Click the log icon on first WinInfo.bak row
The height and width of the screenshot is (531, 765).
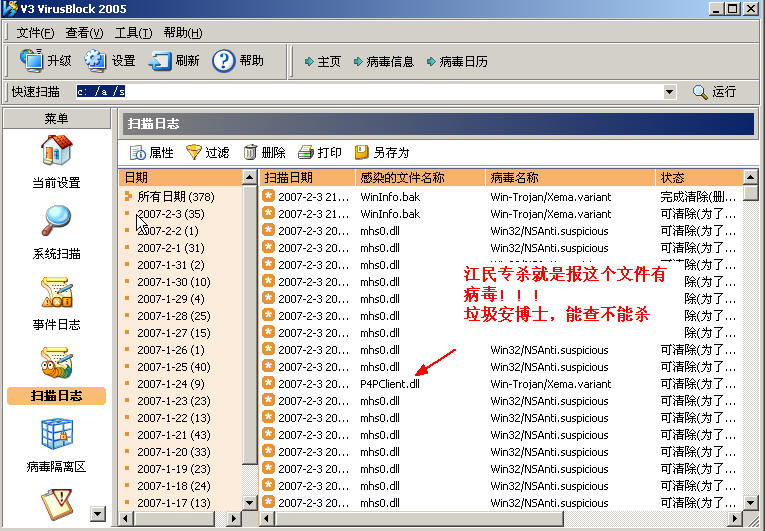click(268, 196)
